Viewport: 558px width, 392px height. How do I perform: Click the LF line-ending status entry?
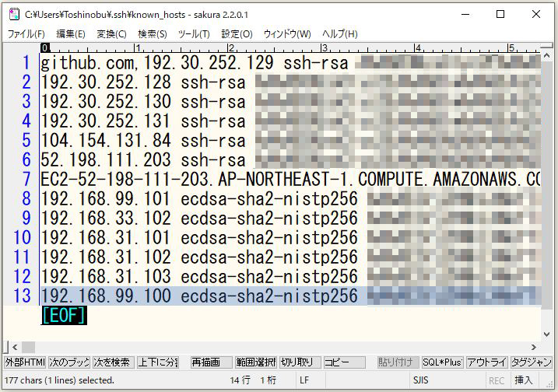pyautogui.click(x=304, y=380)
